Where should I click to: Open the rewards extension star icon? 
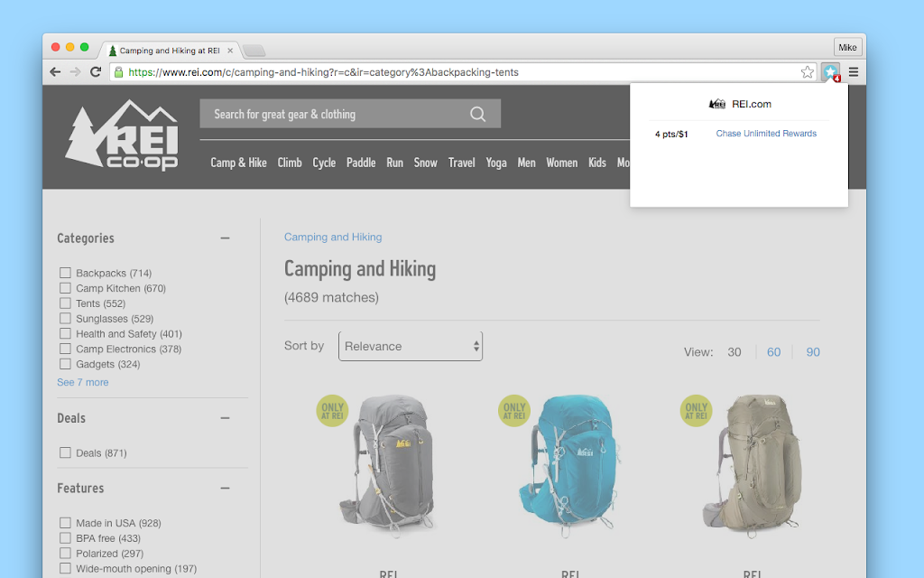pos(831,72)
